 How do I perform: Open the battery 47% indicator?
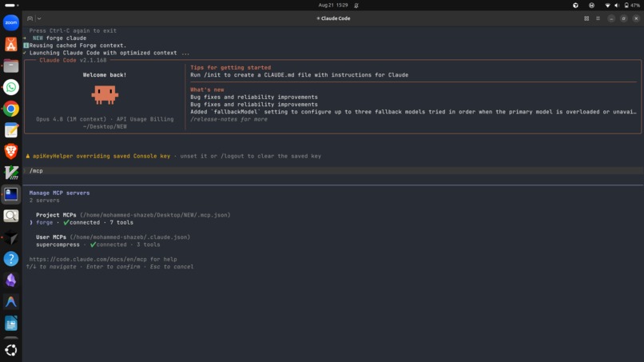[632, 6]
